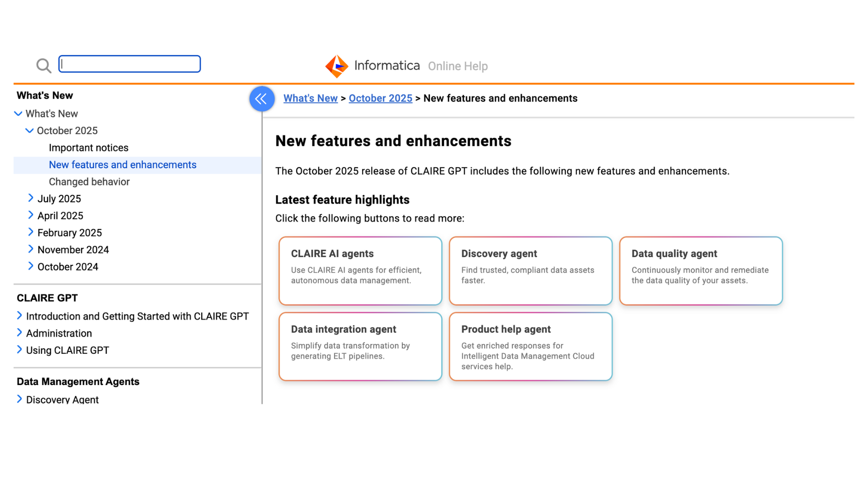Select the Product help agent card

coord(530,346)
